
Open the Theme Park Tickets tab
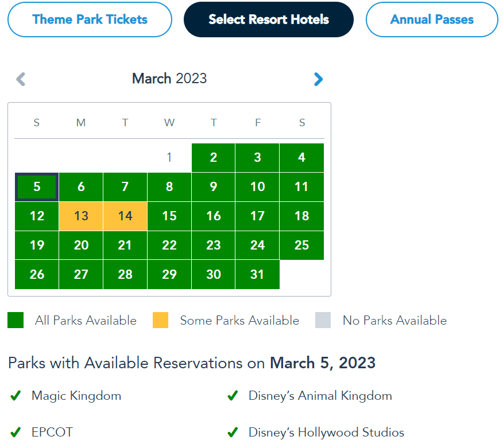90,20
